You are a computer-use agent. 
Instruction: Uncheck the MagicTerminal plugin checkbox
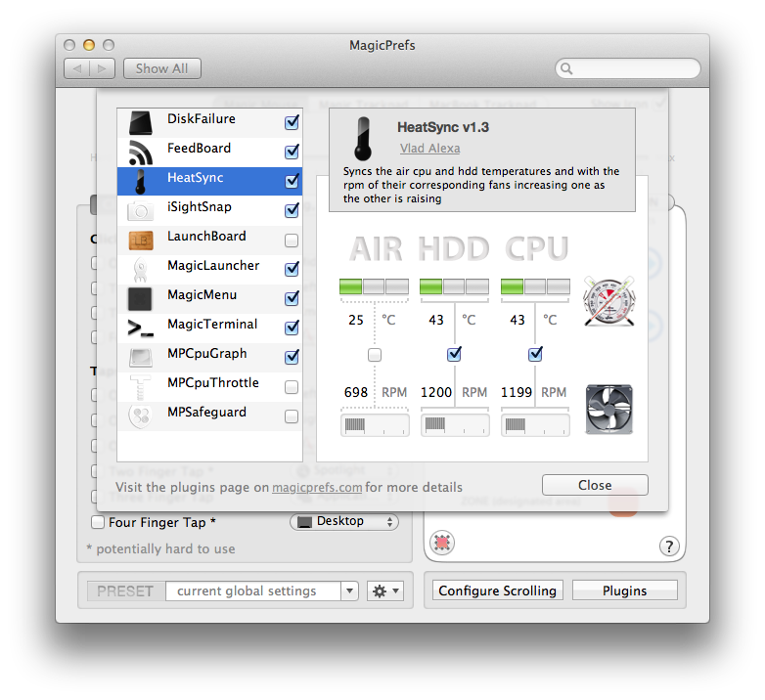292,328
